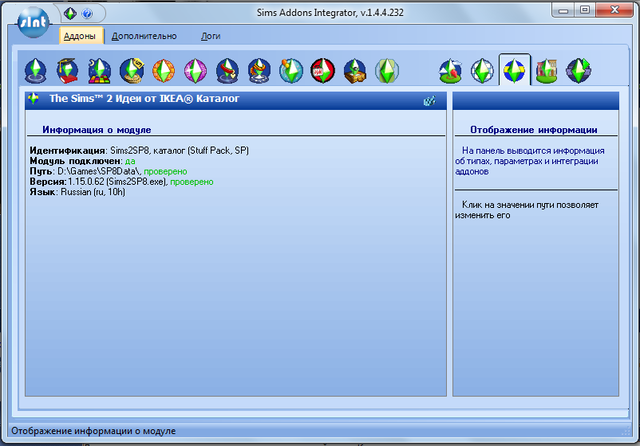Select the plumbob with white globe icon
Viewport: 640px width, 446px height.
(x=482, y=70)
